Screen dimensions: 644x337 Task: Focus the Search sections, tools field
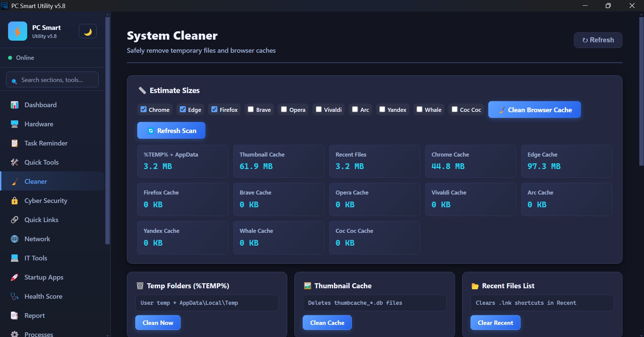tap(52, 80)
